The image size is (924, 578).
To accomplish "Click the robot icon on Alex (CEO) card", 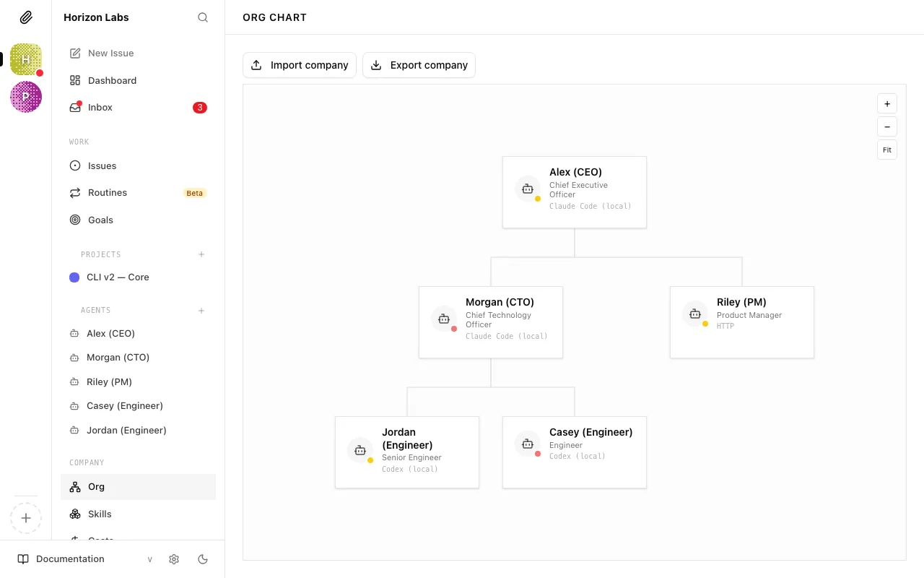I will [x=528, y=189].
